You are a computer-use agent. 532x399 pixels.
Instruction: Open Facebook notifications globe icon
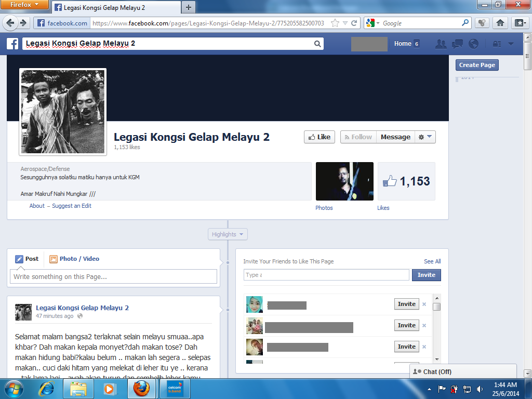474,44
